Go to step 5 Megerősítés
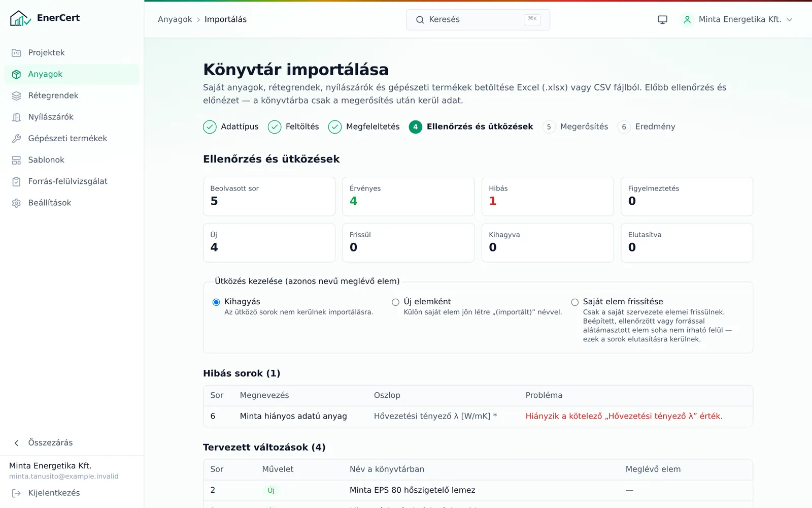 point(575,127)
